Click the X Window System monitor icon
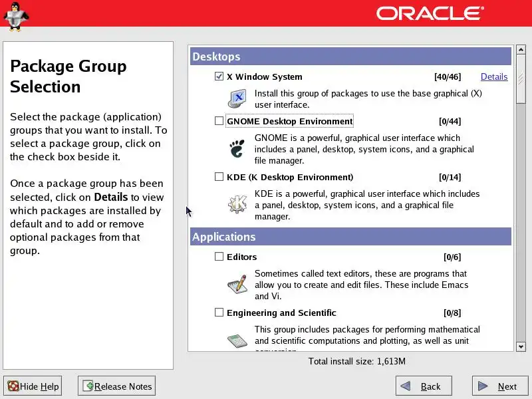532x399 pixels. pos(237,98)
